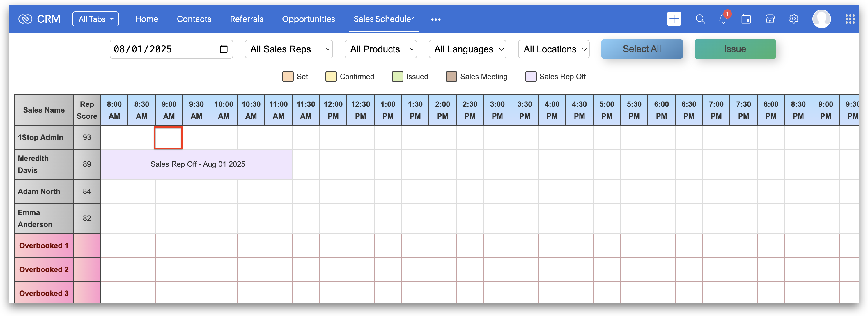Viewport: 868px width, 316px height.
Task: Click the Select All button
Action: click(x=642, y=49)
